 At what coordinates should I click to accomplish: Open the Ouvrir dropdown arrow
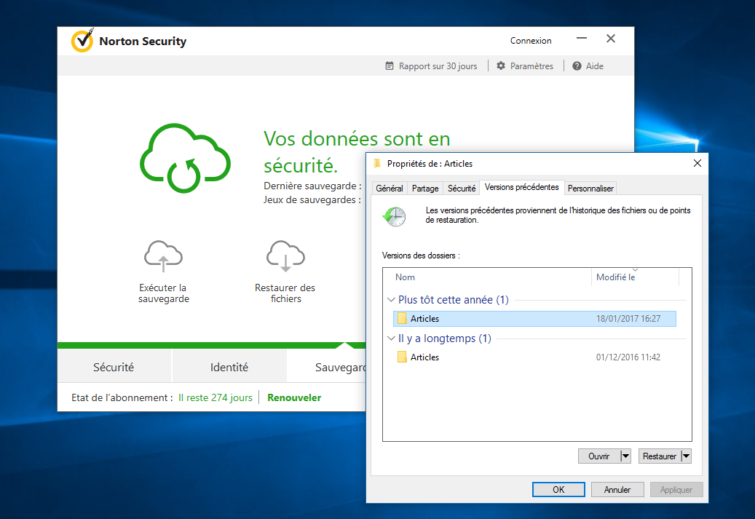point(625,456)
